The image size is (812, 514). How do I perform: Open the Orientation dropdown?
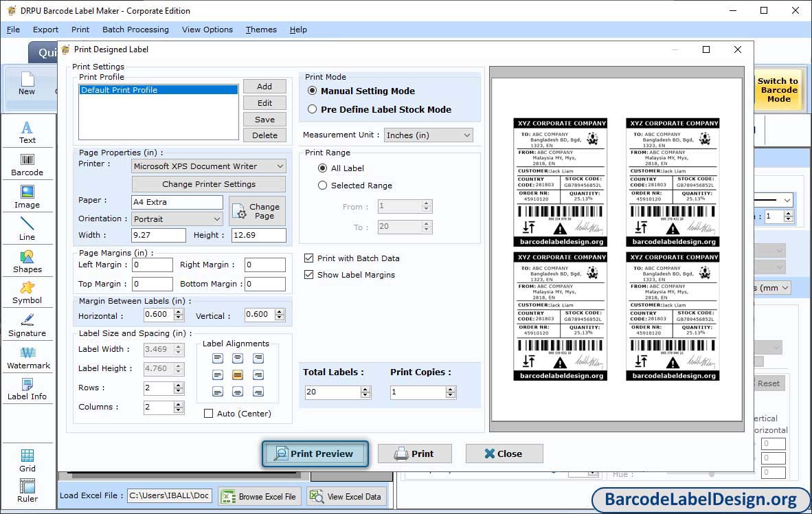177,219
